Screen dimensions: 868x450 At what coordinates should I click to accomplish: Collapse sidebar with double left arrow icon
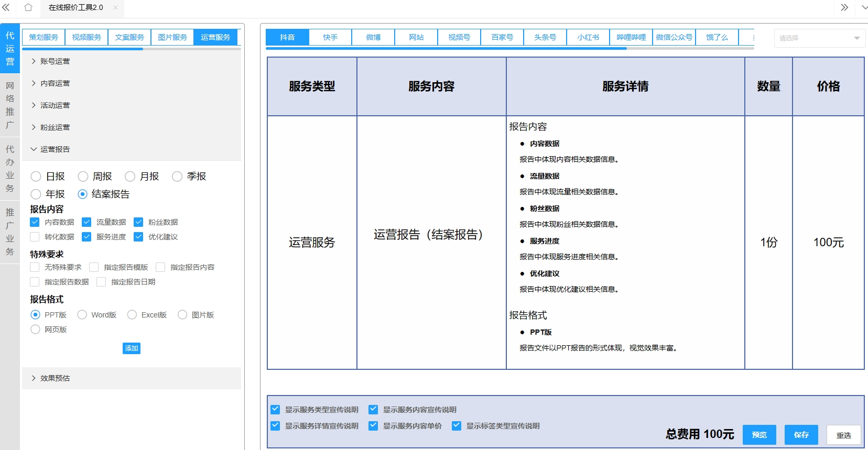pos(6,7)
